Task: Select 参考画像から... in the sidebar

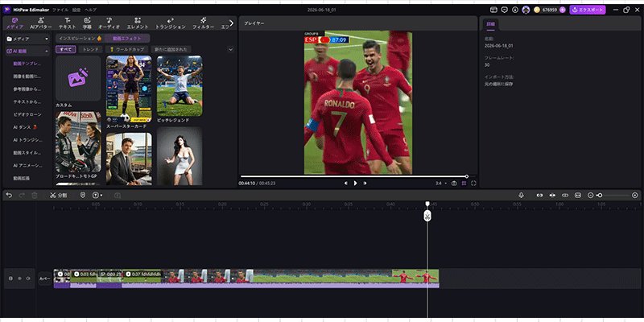Action: (x=27, y=89)
